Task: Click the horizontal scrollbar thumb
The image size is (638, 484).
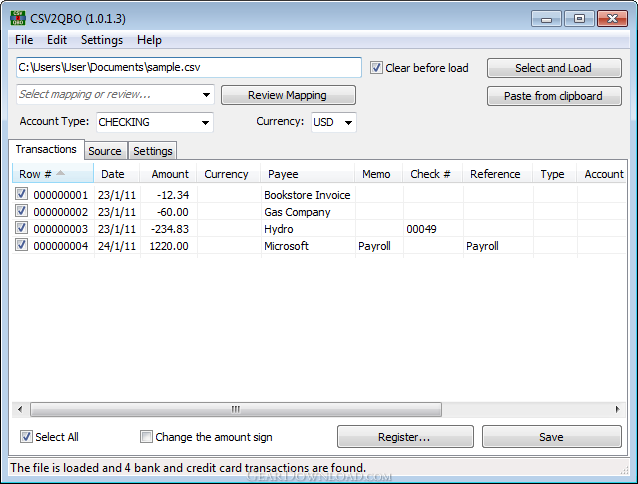Action: point(236,409)
